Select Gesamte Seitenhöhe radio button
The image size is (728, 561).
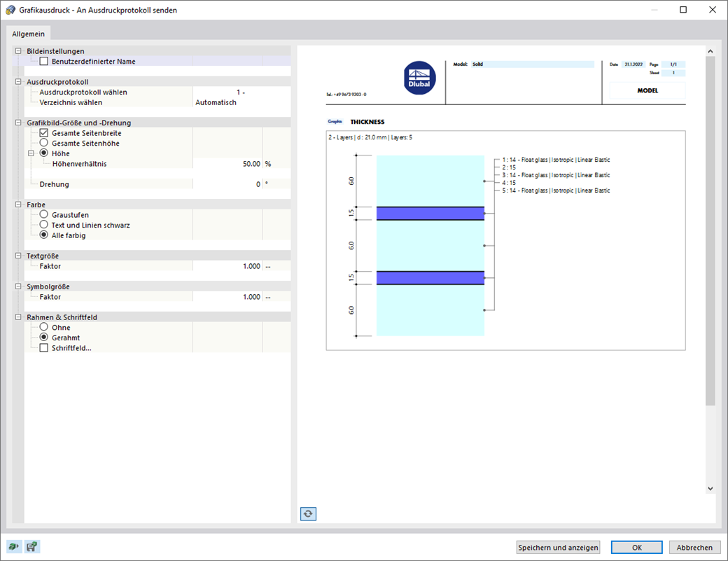tap(43, 143)
